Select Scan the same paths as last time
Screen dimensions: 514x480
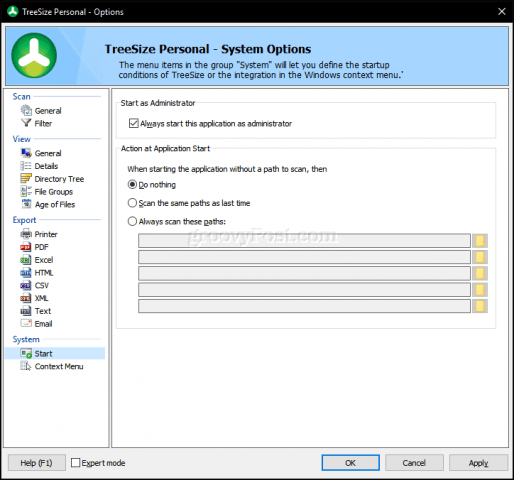tap(132, 203)
